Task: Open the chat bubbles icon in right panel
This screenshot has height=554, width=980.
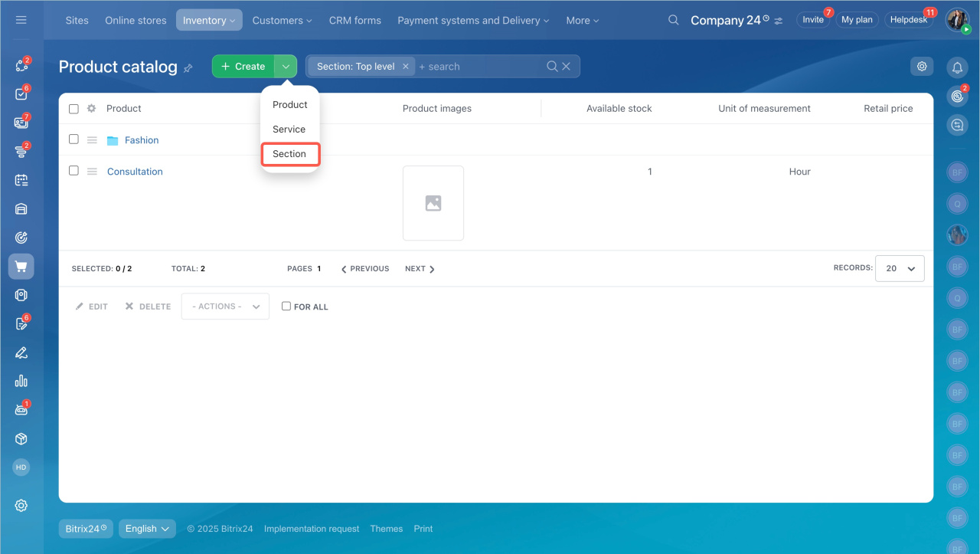Action: 957,125
